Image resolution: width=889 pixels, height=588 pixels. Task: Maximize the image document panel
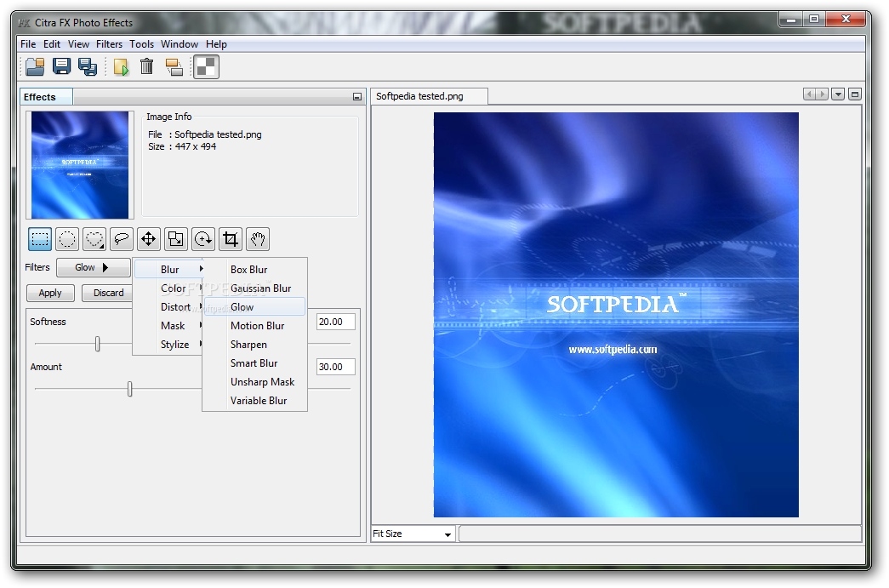pyautogui.click(x=855, y=94)
